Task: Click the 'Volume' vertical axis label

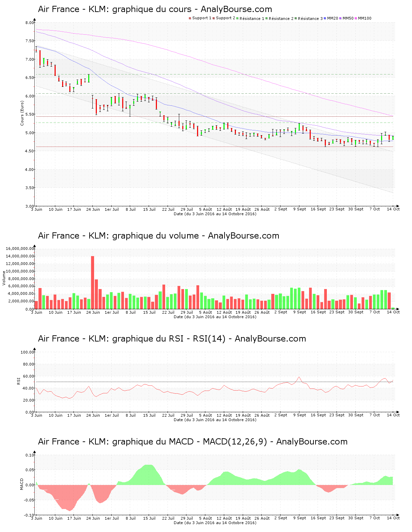Action: pos(4,278)
